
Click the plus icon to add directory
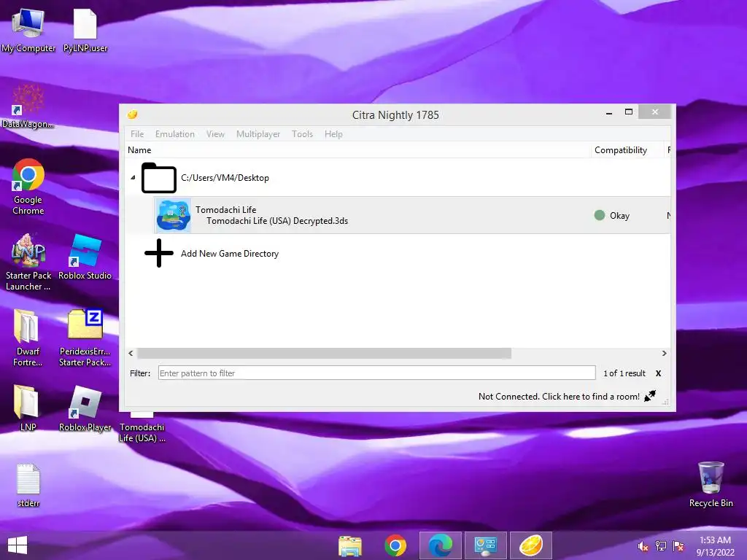click(159, 253)
